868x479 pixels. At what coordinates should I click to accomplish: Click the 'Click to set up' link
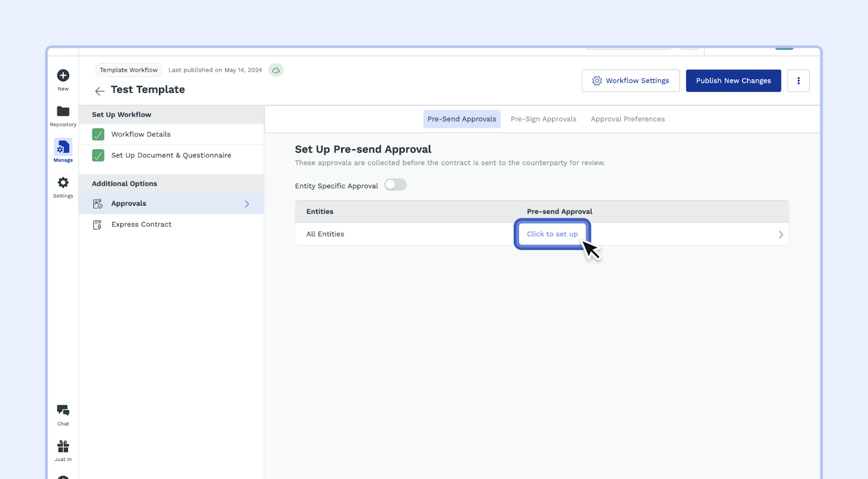point(552,234)
